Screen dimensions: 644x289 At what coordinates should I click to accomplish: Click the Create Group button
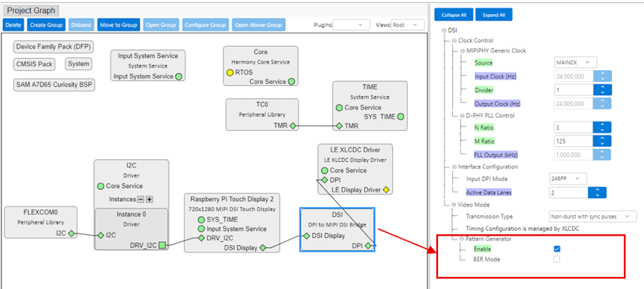(47, 25)
